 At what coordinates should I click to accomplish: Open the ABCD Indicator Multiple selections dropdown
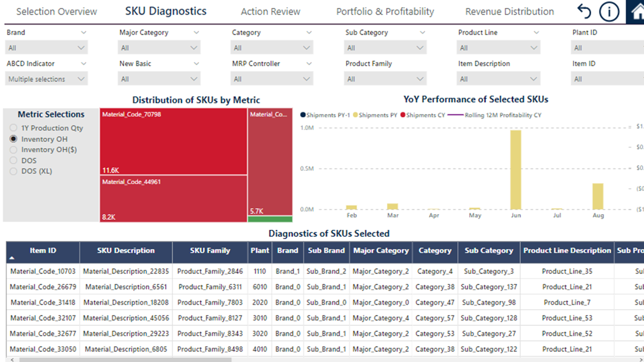[46, 79]
